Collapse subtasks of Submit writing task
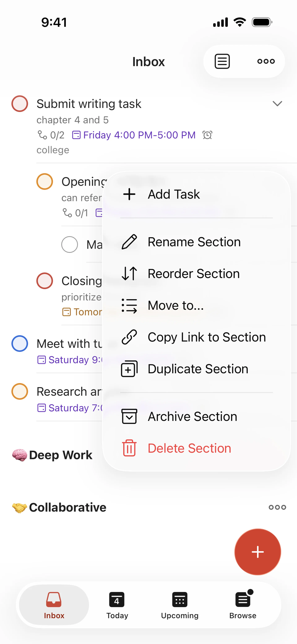Image resolution: width=297 pixels, height=644 pixels. pos(277,104)
